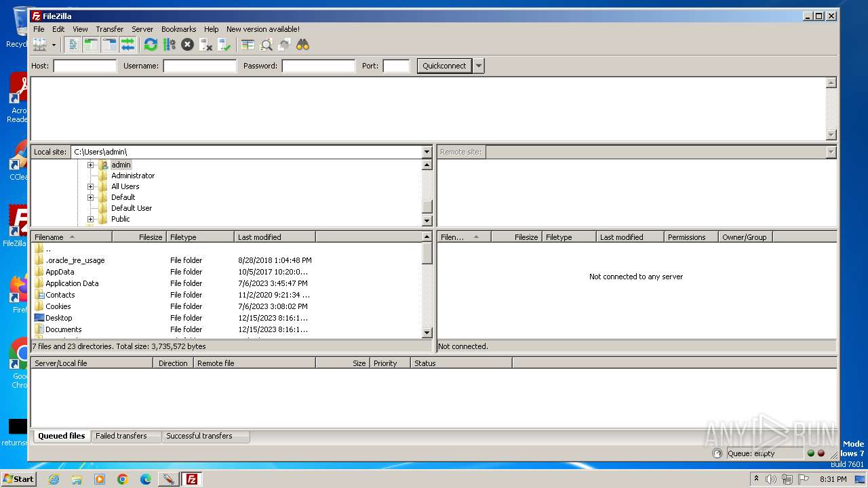Cancel the current operation
This screenshot has height=488, width=868.
pos(187,45)
